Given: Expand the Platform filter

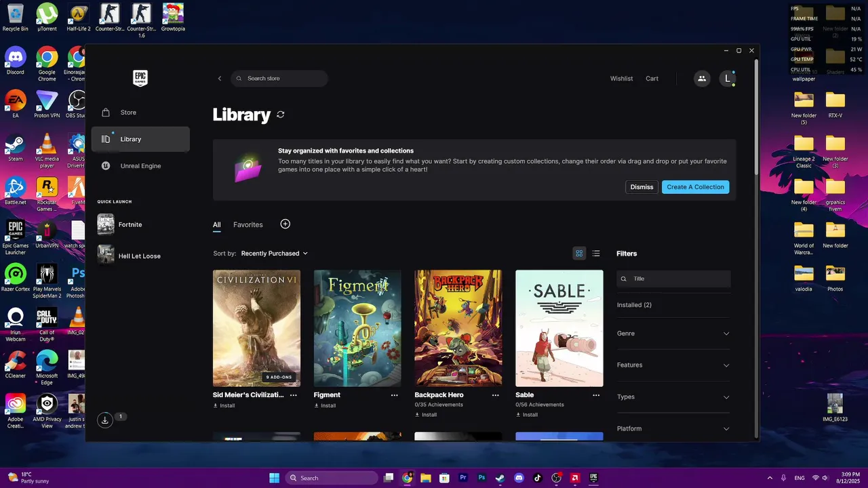Looking at the screenshot, I should tap(673, 428).
